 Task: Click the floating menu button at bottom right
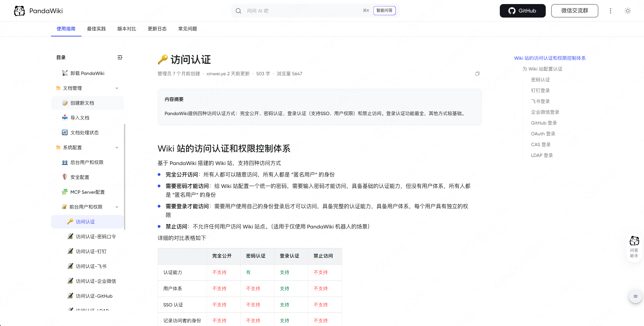(635, 296)
